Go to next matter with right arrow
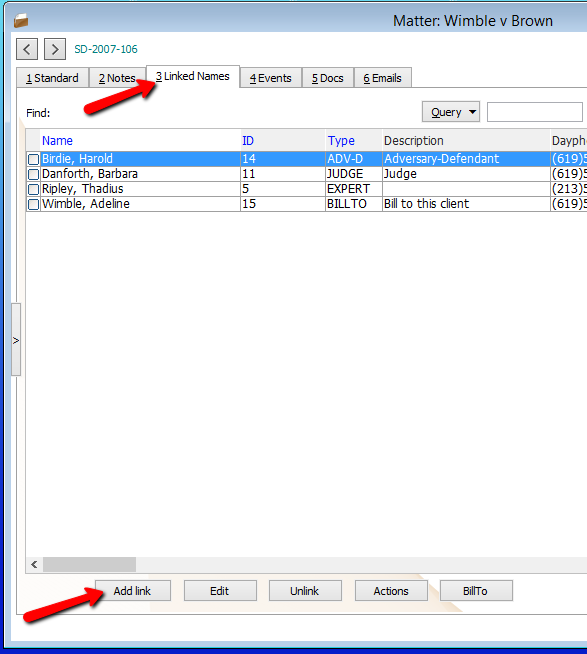Viewport: 587px width, 654px height. click(55, 49)
